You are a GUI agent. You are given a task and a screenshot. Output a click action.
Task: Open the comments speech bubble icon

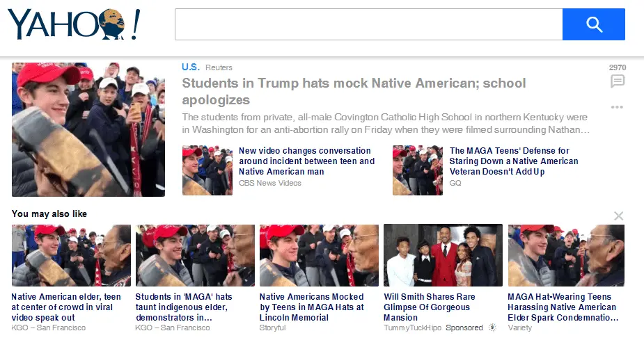[x=618, y=81]
